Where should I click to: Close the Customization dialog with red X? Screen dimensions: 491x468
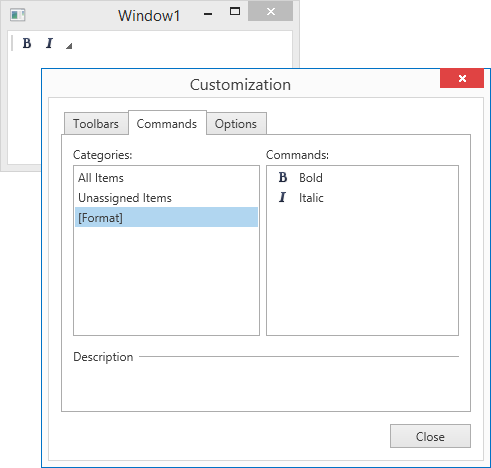pos(462,78)
